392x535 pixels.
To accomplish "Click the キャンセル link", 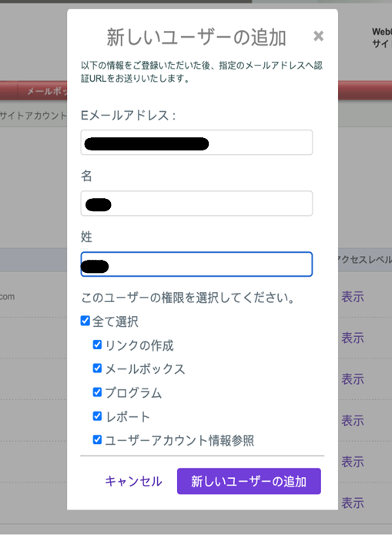I will pos(133,481).
